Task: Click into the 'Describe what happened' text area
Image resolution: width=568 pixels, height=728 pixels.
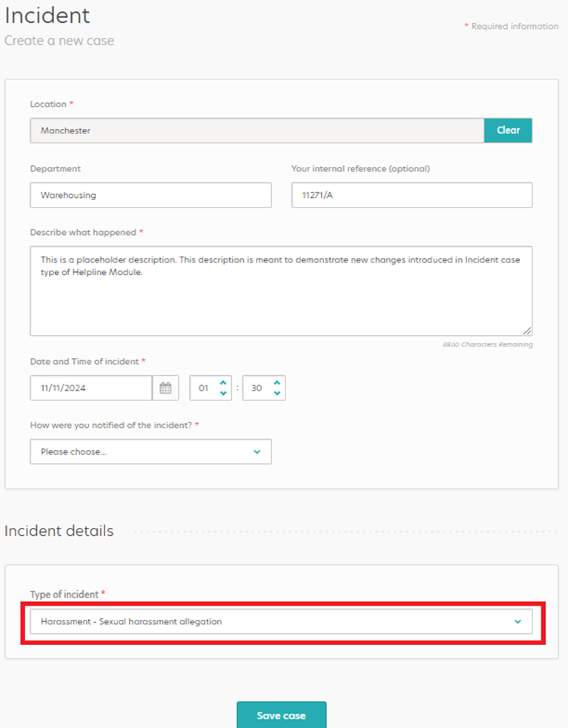Action: coord(281,291)
